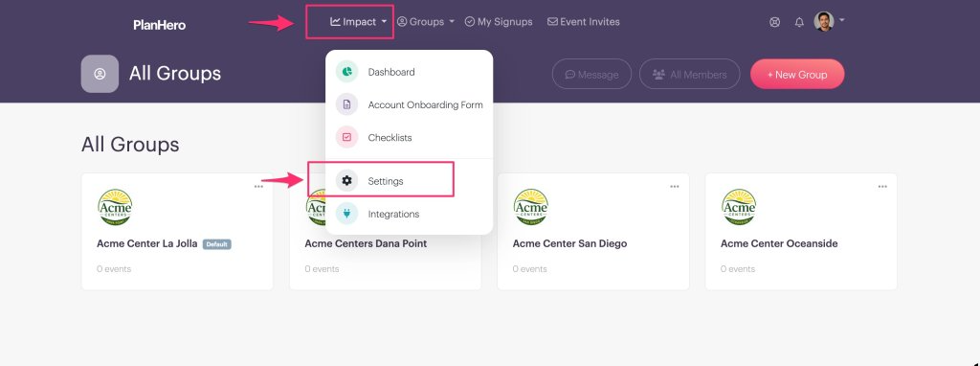Screen dimensions: 980x366
Task: Click the Account Onboarding Form document icon
Action: click(x=346, y=104)
